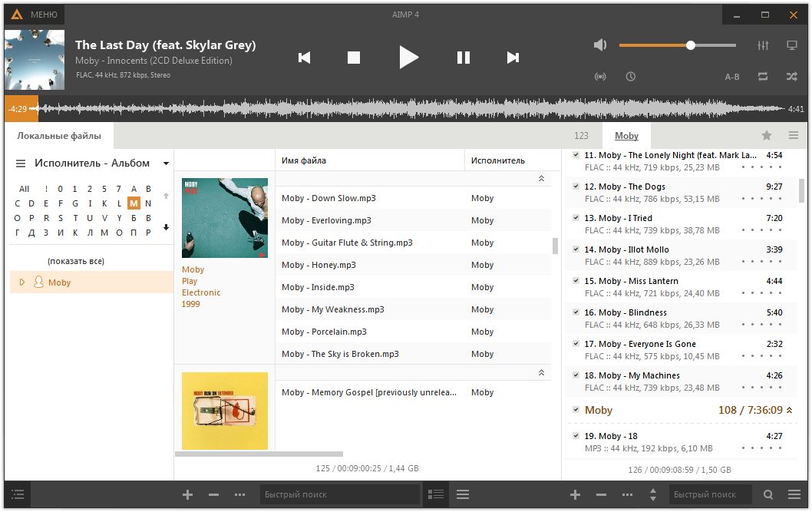Start playback with the Play button
812x512 pixels.
click(x=408, y=57)
